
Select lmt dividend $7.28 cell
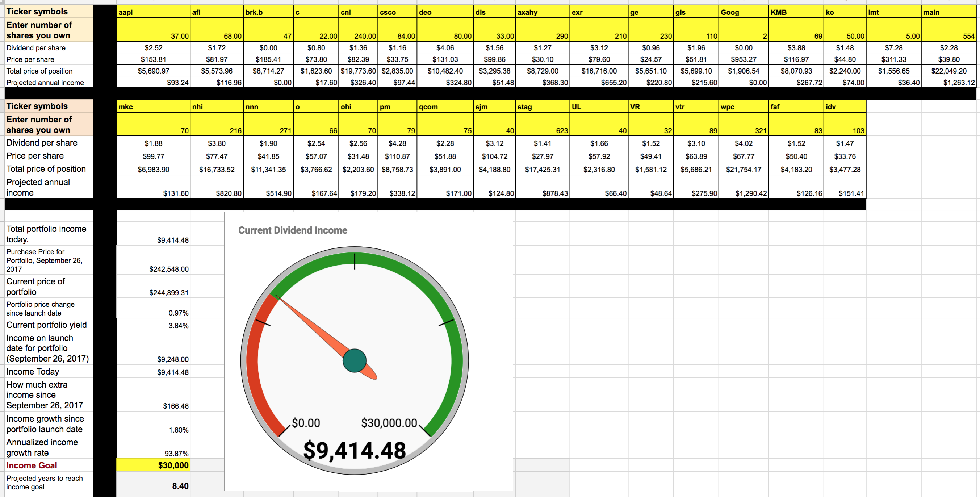[x=893, y=47]
